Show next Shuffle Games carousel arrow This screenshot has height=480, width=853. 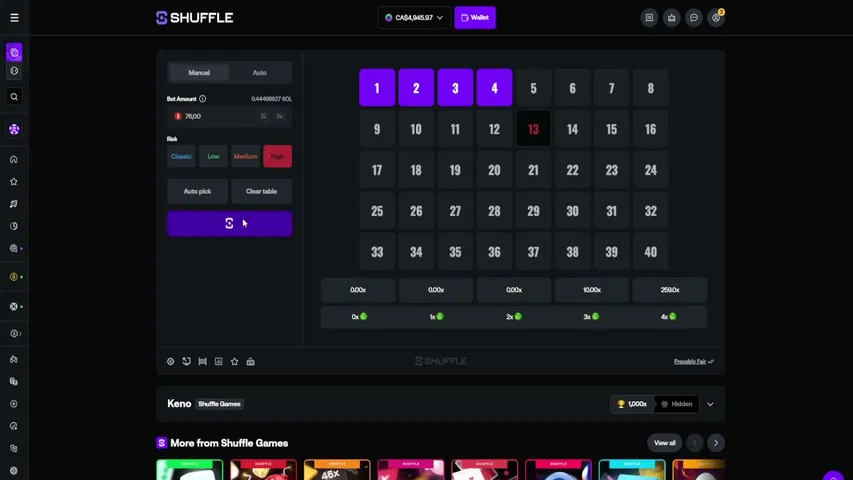[x=716, y=443]
